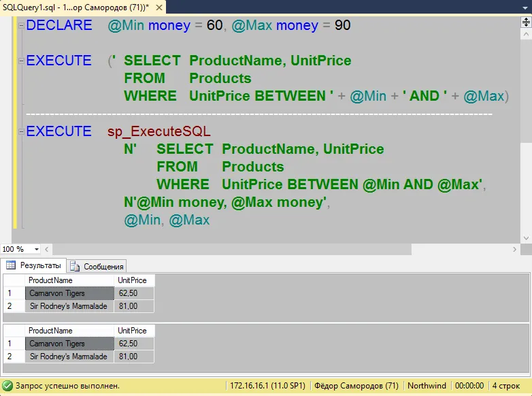
Task: Collapse the DECLARE statement outline block
Action: [21, 25]
